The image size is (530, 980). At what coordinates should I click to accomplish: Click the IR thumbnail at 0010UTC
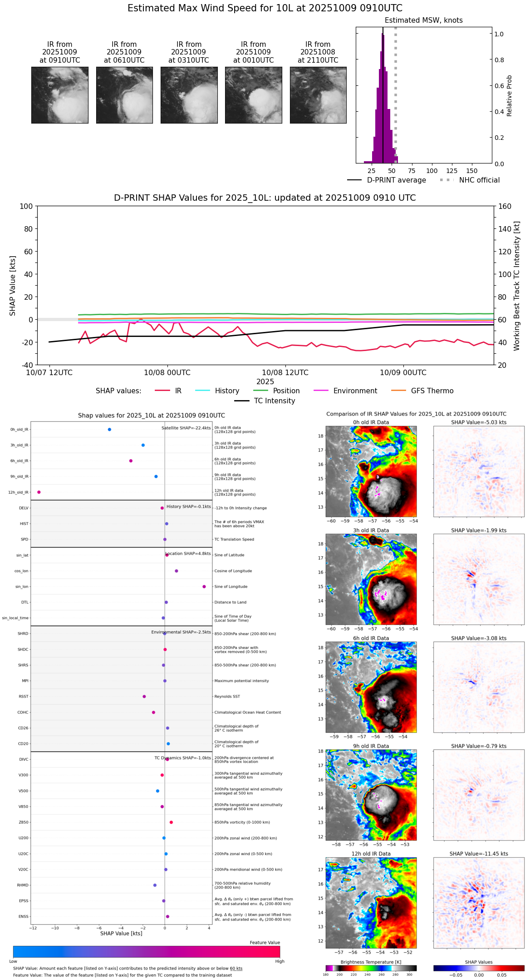pos(254,95)
